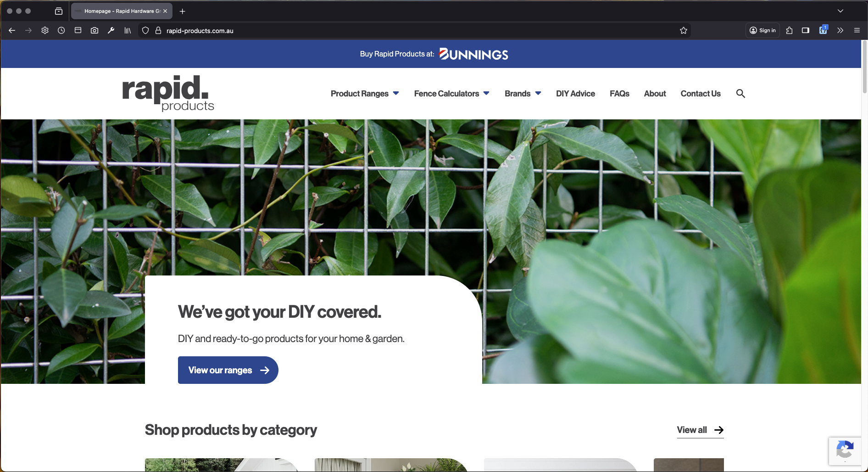Click the tracking protection shield icon
The width and height of the screenshot is (868, 472).
pyautogui.click(x=145, y=31)
